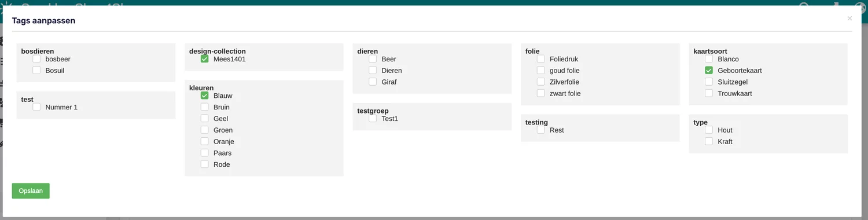Select the Foliedruk checkbox
This screenshot has width=868, height=220.
click(x=541, y=59)
